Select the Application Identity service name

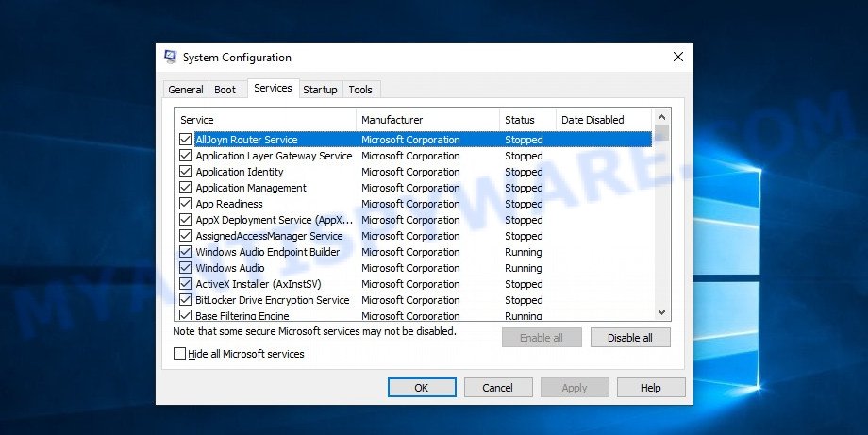point(239,172)
